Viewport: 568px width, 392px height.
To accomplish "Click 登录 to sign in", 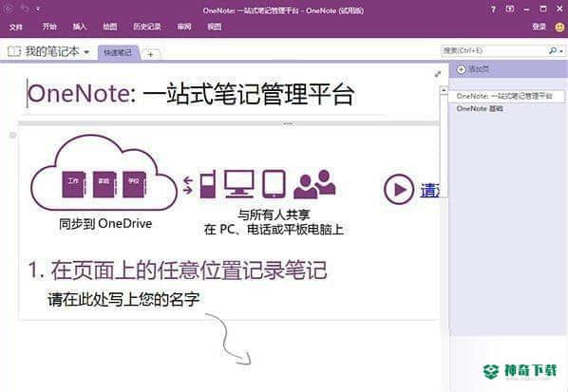I will (539, 27).
